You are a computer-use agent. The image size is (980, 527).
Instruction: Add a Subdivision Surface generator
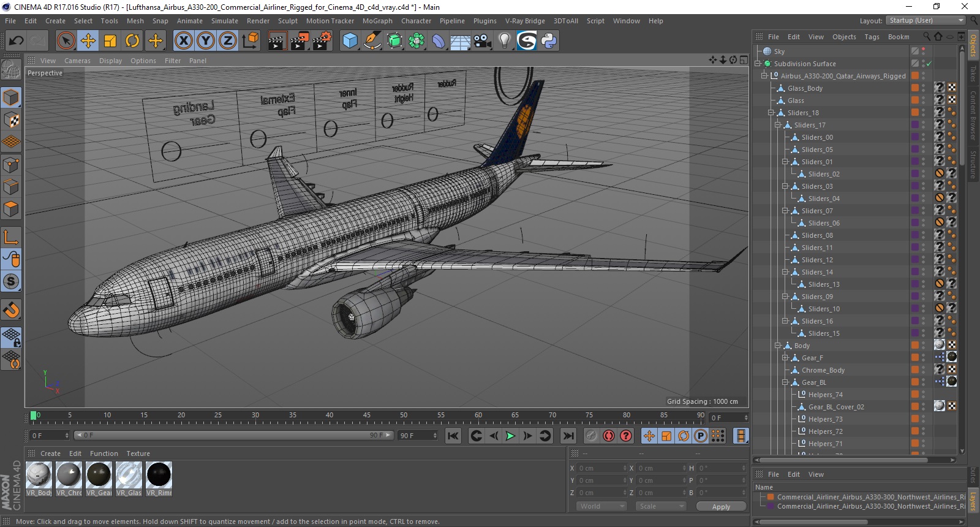pyautogui.click(x=394, y=41)
